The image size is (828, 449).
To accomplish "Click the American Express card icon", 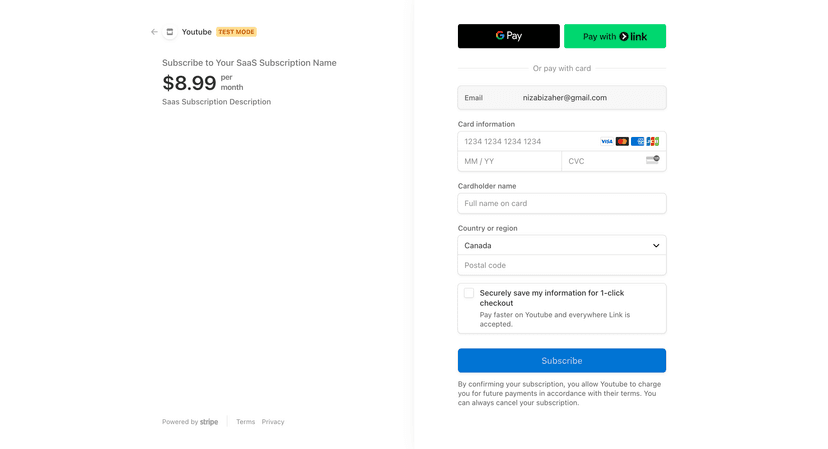I will point(637,141).
